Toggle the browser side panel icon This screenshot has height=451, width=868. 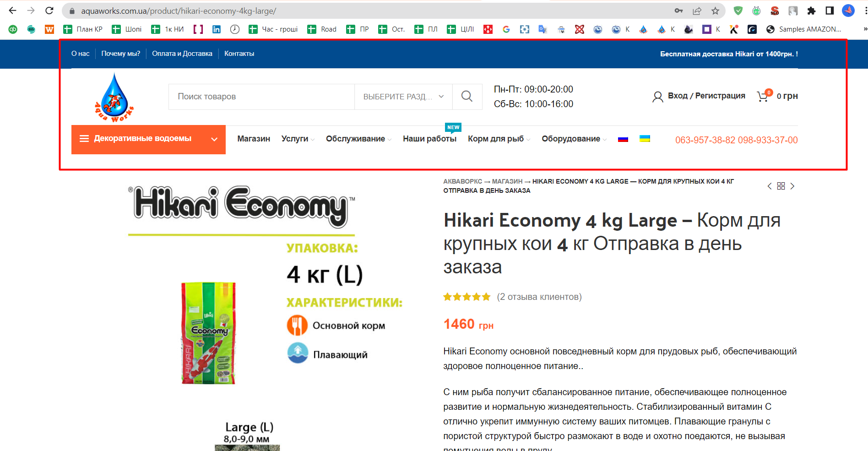point(830,11)
